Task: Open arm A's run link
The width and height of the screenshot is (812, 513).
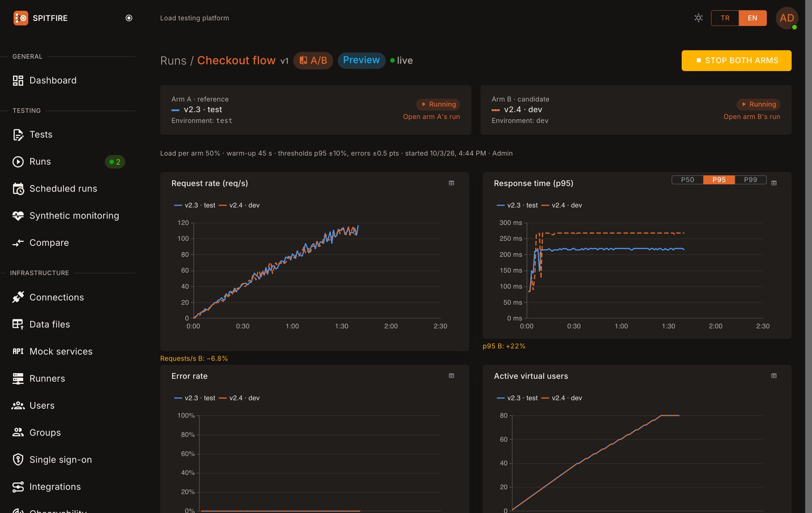Action: 431,116
